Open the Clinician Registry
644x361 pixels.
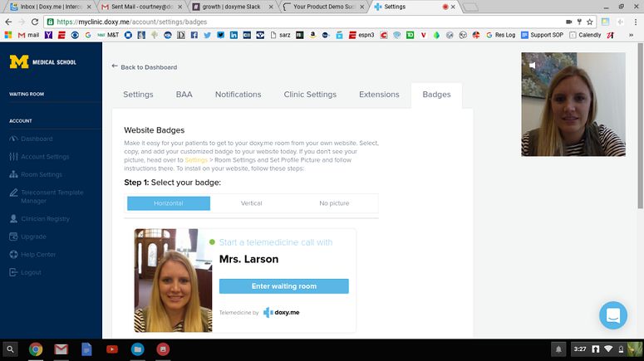(x=39, y=218)
